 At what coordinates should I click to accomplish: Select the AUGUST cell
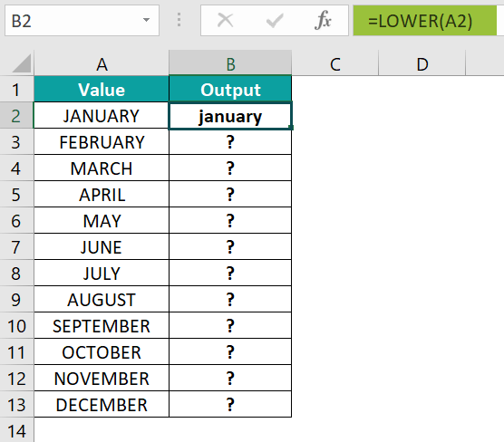pos(102,300)
